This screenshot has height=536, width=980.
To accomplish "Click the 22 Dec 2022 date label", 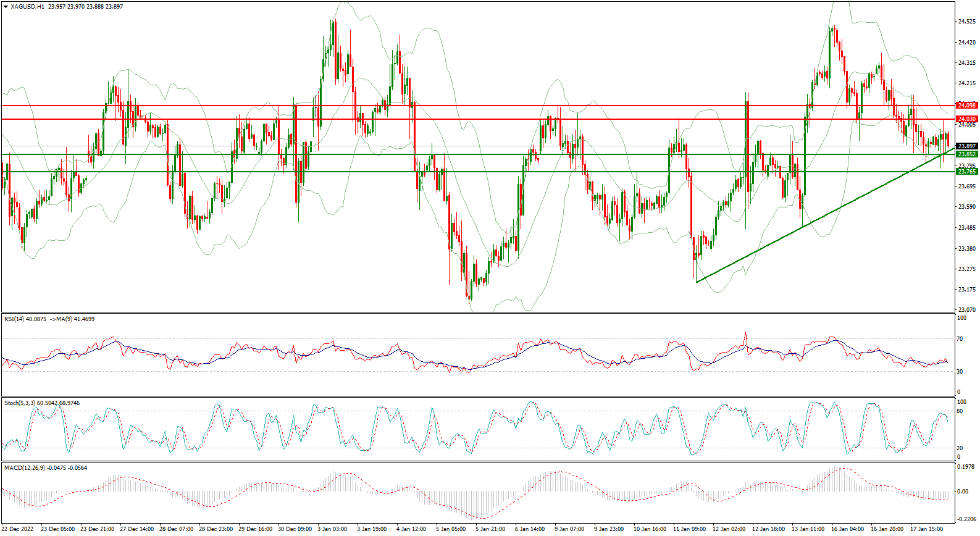I will (x=18, y=529).
